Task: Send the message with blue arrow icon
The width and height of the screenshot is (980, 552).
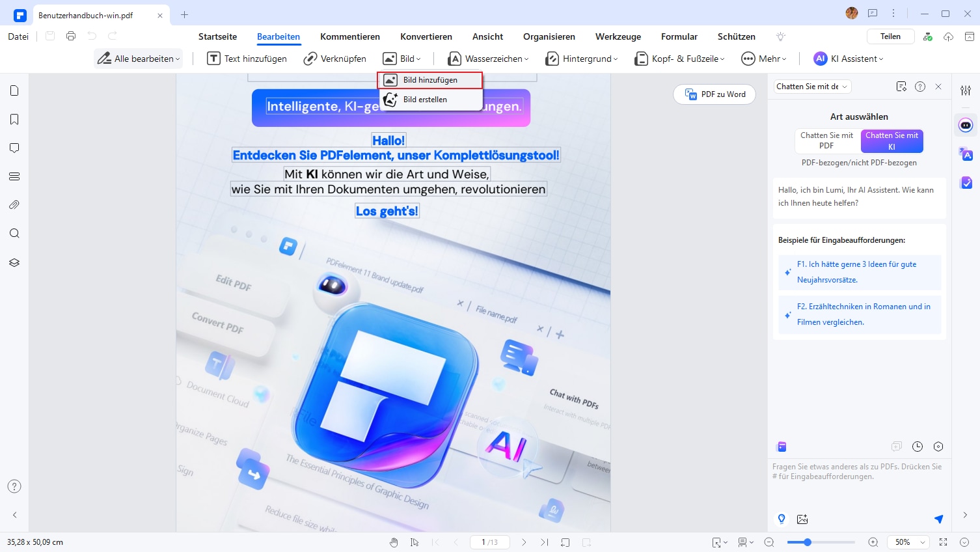Action: click(x=938, y=519)
